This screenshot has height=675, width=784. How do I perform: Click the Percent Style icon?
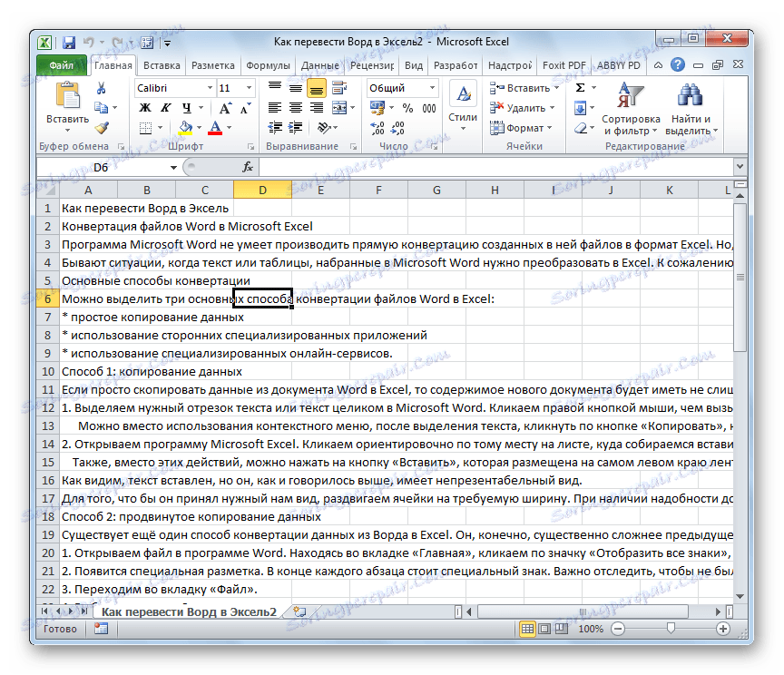407,108
